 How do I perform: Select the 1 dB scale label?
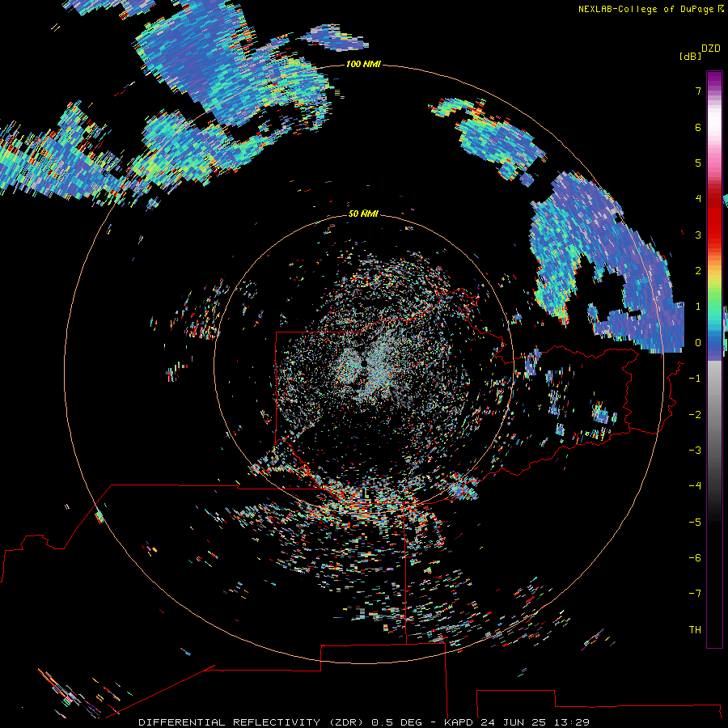pos(698,307)
